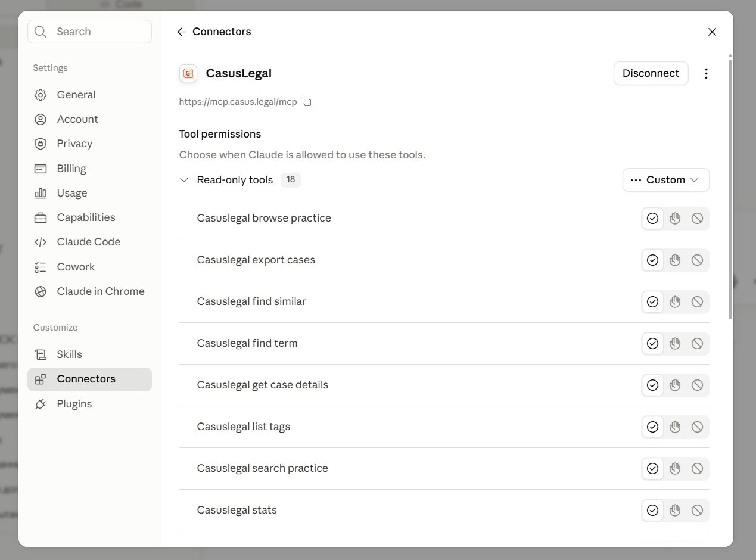The image size is (756, 560).
Task: Click the back arrow next to Connectors
Action: (x=182, y=32)
